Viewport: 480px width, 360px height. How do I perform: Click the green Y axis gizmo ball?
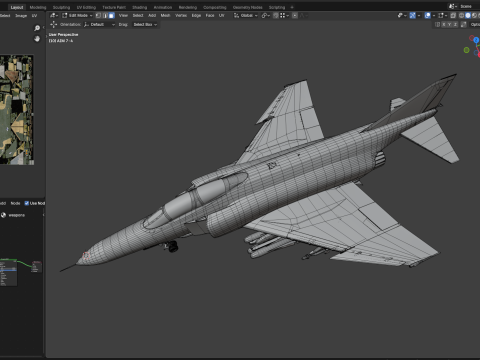click(467, 50)
